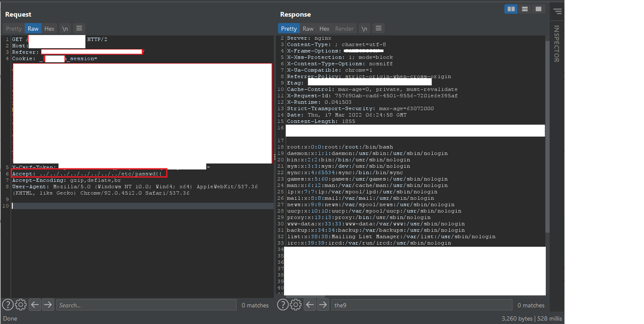Viewport: 644px width, 324px height.
Task: Open request search settings gear
Action: click(21, 305)
